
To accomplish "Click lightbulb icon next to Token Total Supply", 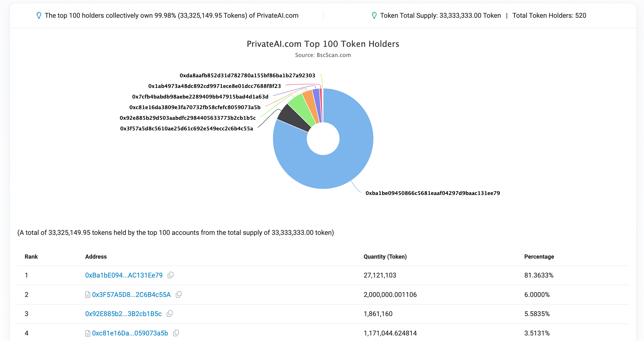I will tap(374, 15).
